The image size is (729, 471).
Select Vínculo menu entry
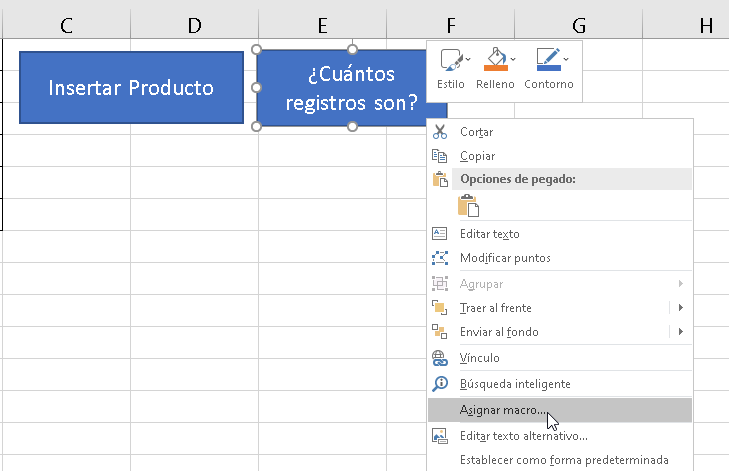(x=560, y=358)
